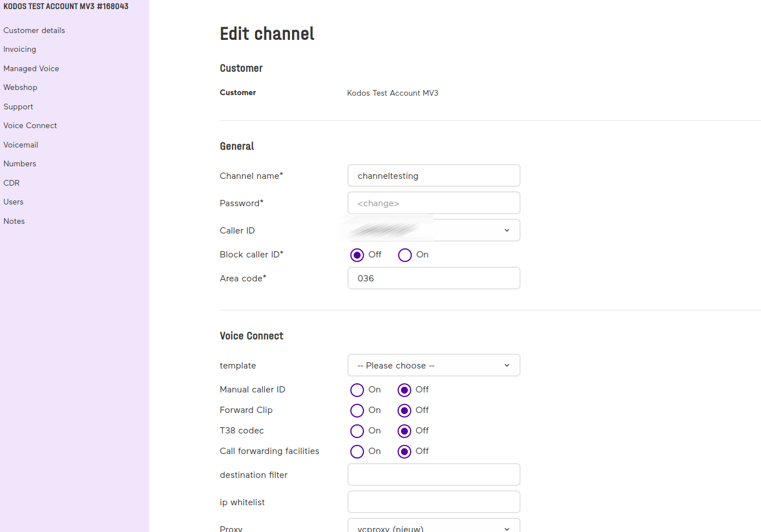The height and width of the screenshot is (532, 761).
Task: Open the Invoicing page
Action: point(20,50)
